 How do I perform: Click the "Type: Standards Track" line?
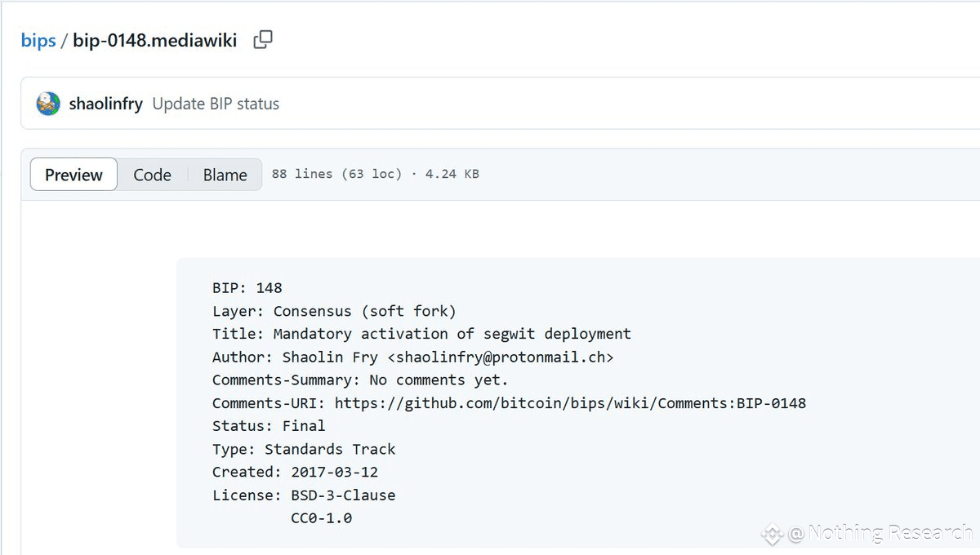[x=304, y=449]
